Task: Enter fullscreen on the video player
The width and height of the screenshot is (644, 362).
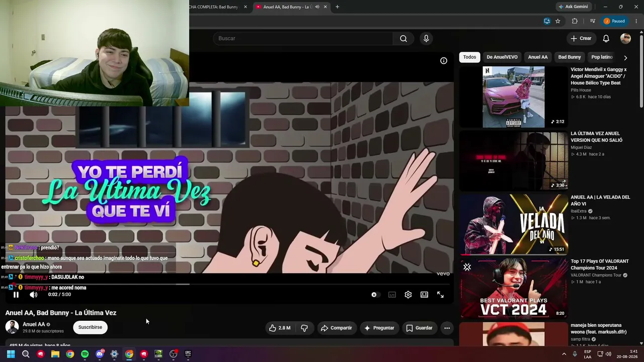Action: (x=440, y=295)
